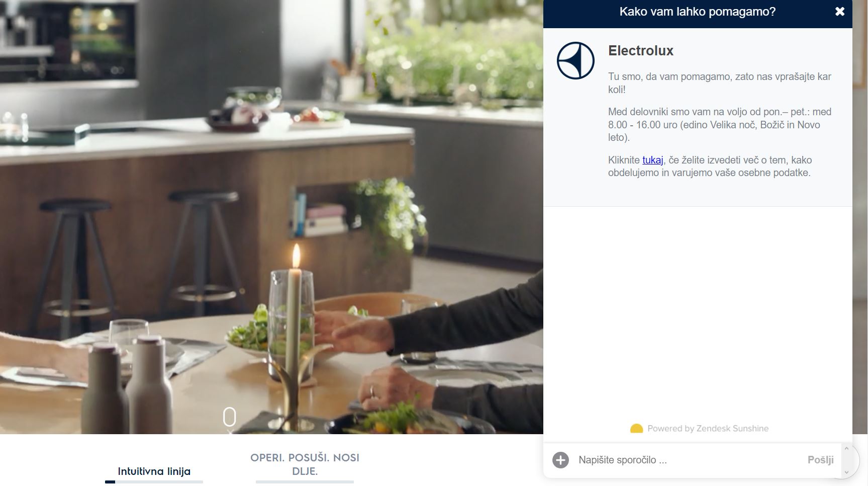Click the message box scroll-down arrow

[846, 472]
